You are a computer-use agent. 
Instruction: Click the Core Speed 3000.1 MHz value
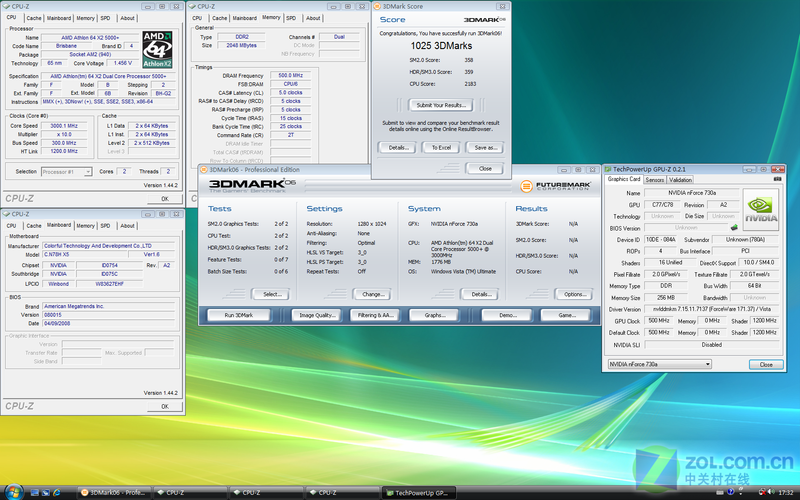point(64,126)
